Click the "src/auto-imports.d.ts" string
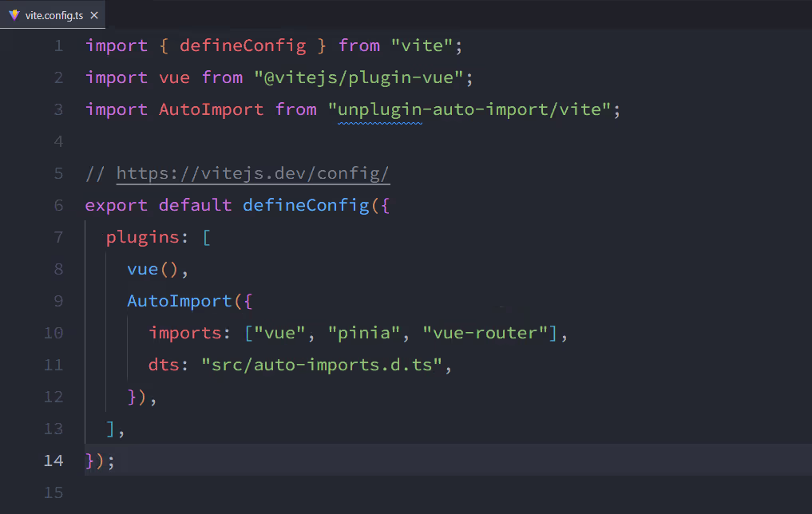The height and width of the screenshot is (514, 812). click(322, 366)
